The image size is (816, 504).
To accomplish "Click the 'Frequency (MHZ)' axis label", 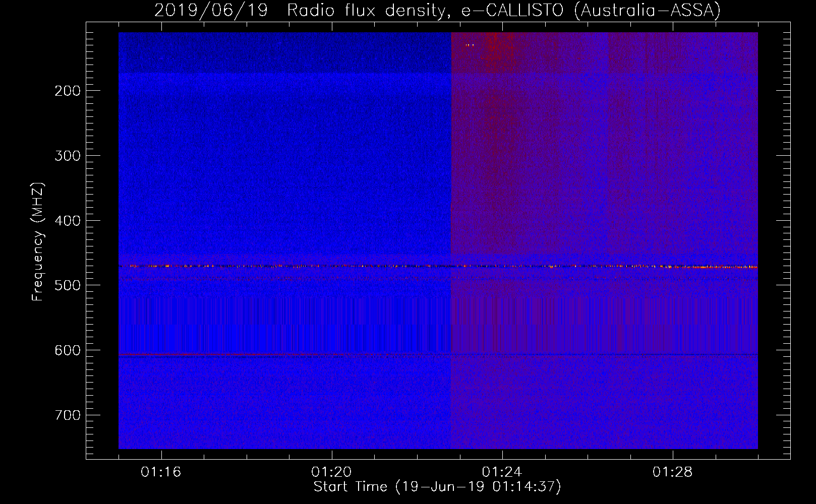I will tap(38, 241).
